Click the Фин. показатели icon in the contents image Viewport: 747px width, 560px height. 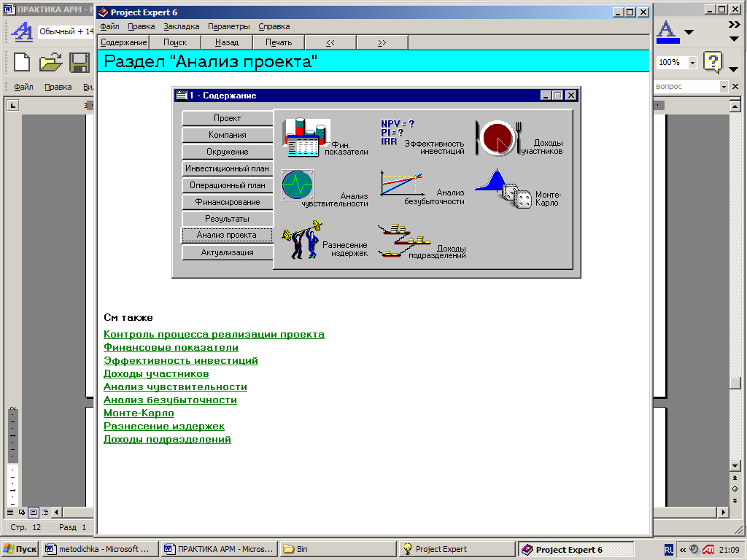pos(306,137)
